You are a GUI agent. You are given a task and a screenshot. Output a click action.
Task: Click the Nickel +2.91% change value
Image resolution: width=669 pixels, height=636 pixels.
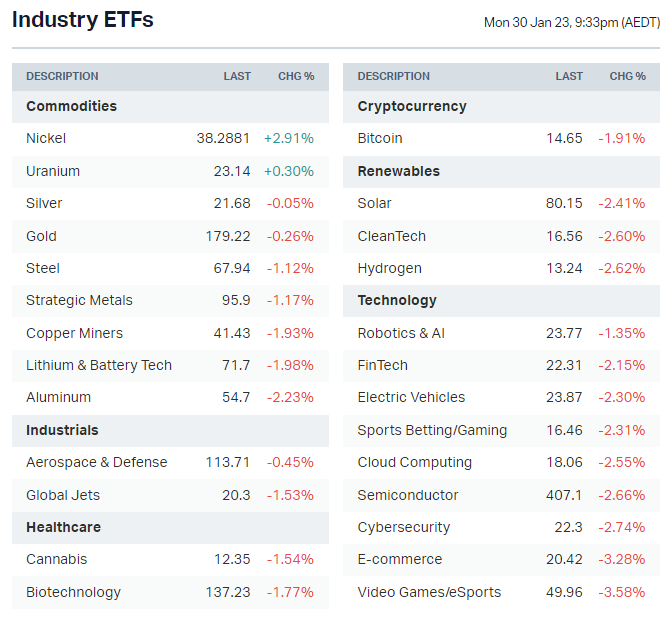(289, 139)
